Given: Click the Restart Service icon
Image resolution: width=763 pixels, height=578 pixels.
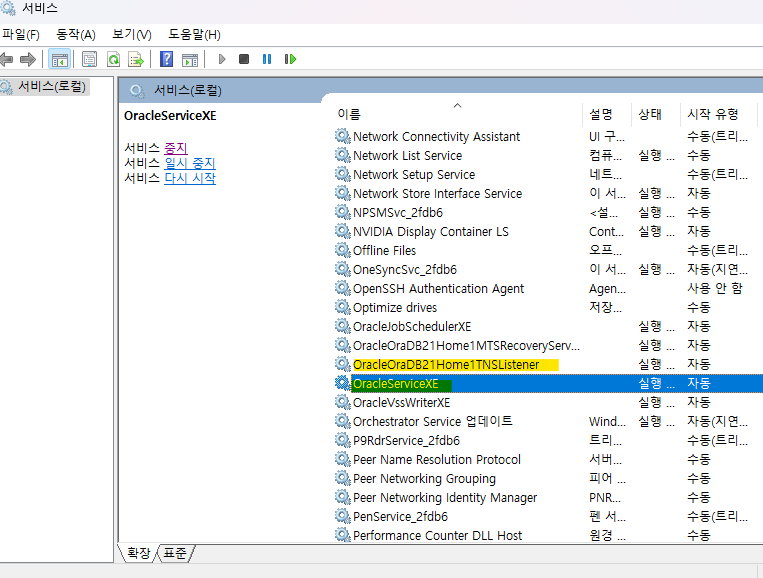Looking at the screenshot, I should 290,59.
